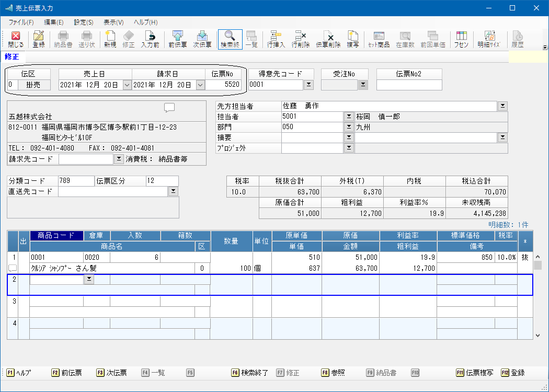The height and width of the screenshot is (392, 549).
Task: Open the フセン sticky note tool
Action: (461, 39)
